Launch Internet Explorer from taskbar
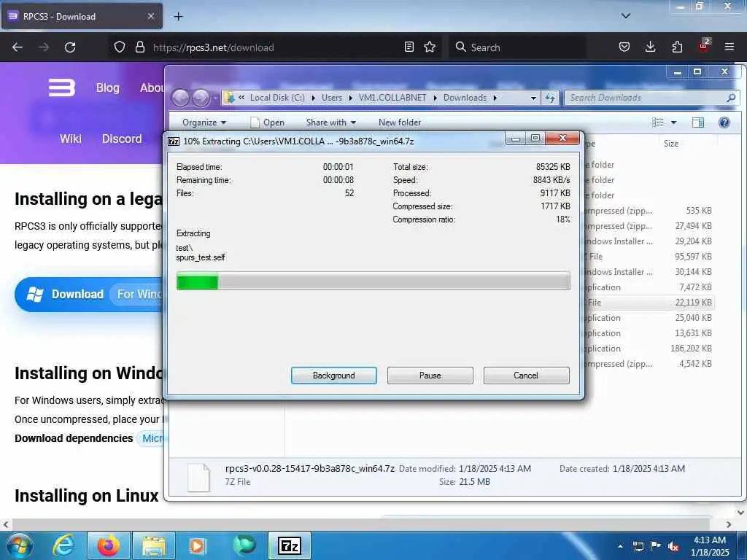 tap(63, 545)
